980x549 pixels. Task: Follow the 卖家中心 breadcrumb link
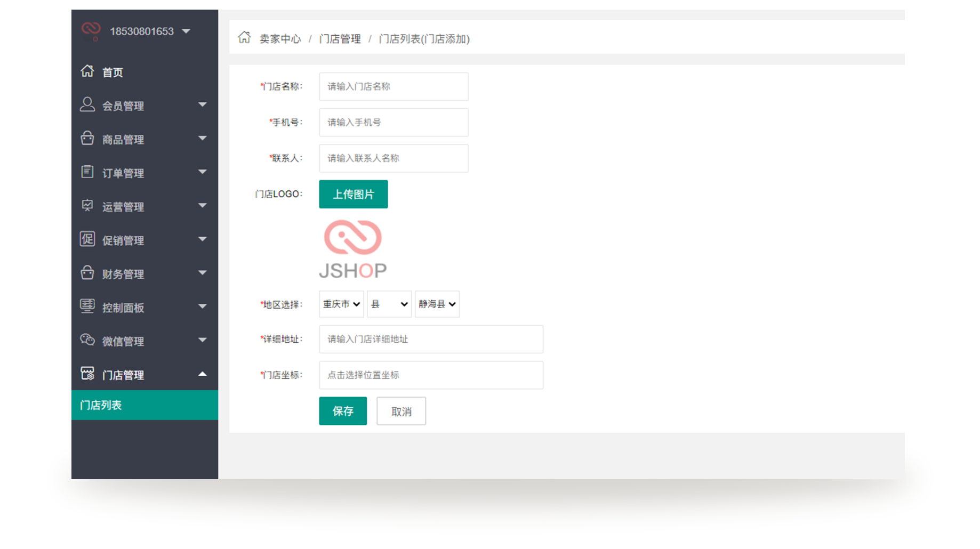pyautogui.click(x=280, y=39)
